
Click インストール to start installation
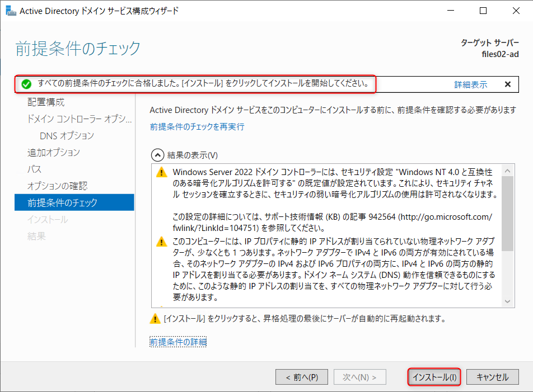[x=434, y=376]
